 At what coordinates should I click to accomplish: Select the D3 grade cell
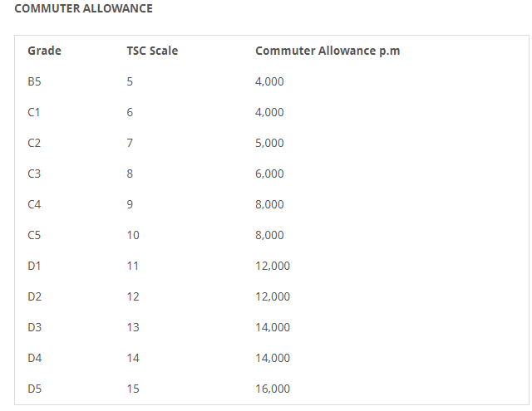coord(34,327)
